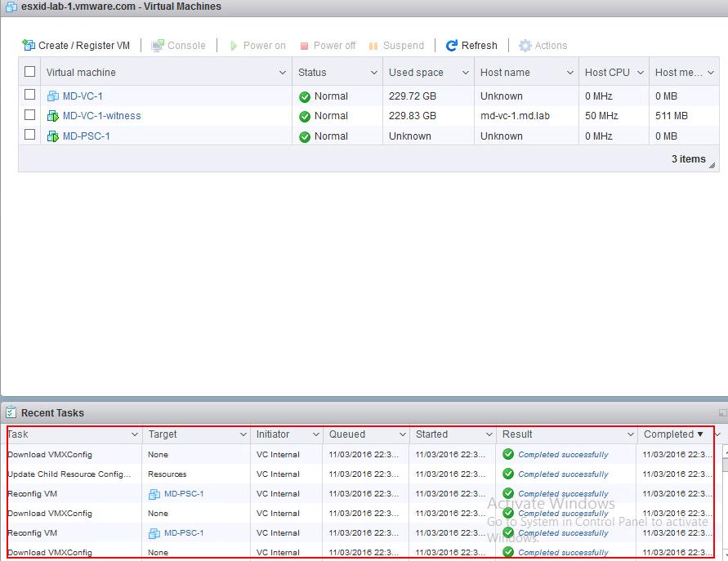Click the VM icon beside MD-PSC-1 in the list

(x=53, y=136)
